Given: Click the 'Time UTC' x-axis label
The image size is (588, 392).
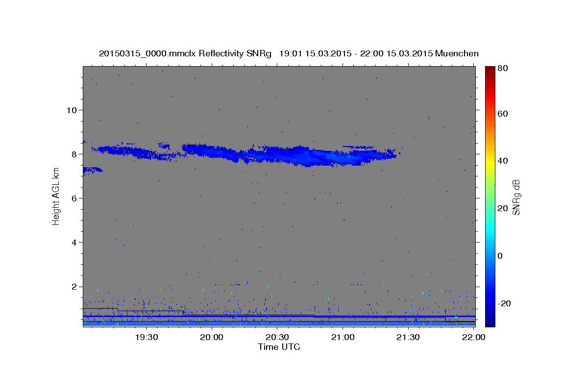Looking at the screenshot, I should tap(279, 347).
